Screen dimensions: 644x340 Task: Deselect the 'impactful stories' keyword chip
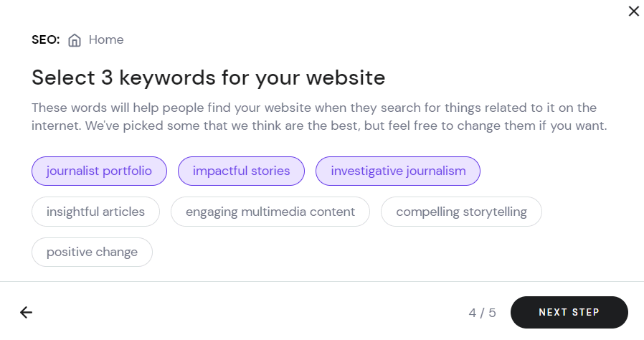[241, 171]
